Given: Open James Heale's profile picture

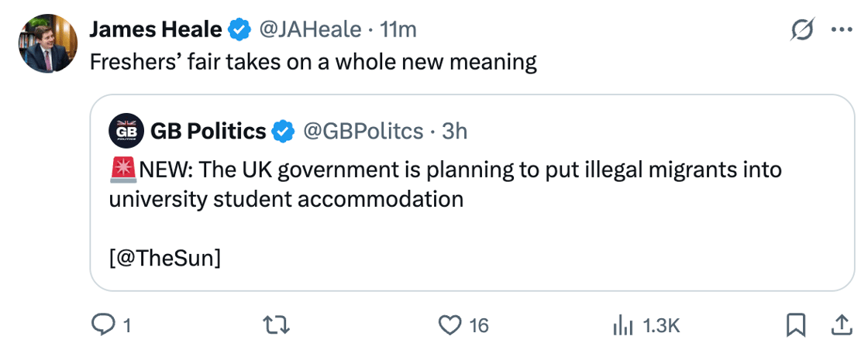Looking at the screenshot, I should 48,43.
